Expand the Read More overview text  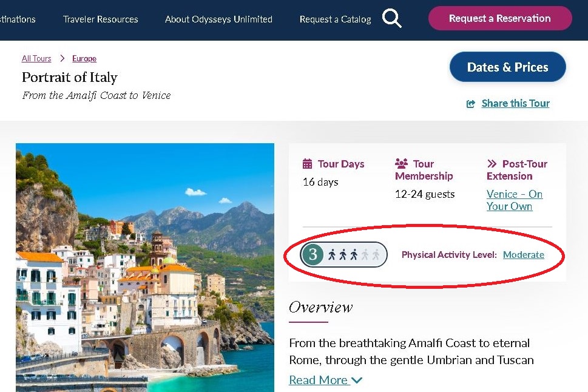[325, 380]
